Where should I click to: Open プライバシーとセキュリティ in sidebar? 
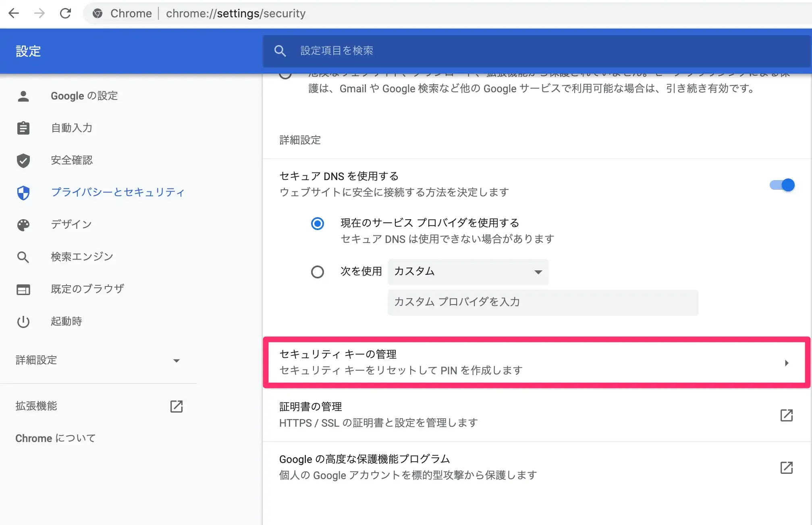[118, 192]
